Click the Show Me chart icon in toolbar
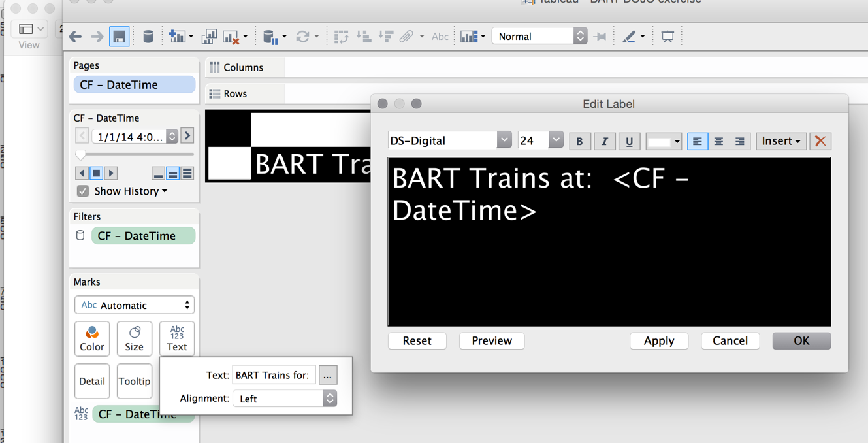The height and width of the screenshot is (443, 868). tap(469, 37)
